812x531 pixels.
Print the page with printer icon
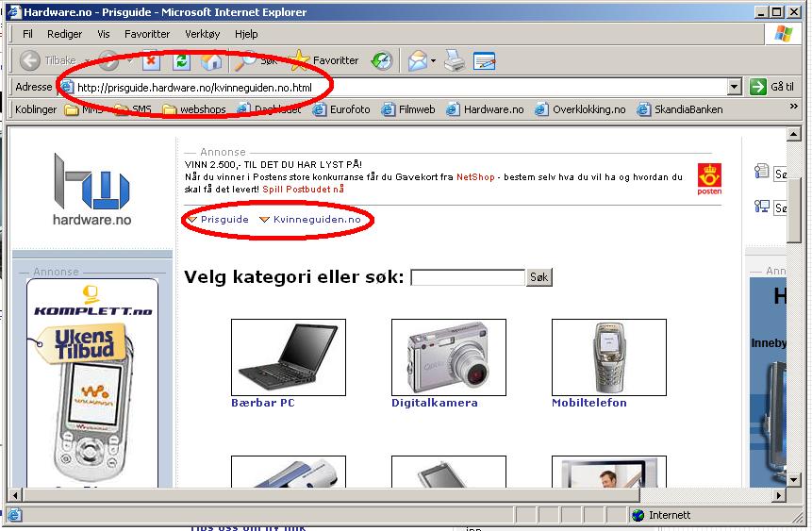tap(455, 60)
